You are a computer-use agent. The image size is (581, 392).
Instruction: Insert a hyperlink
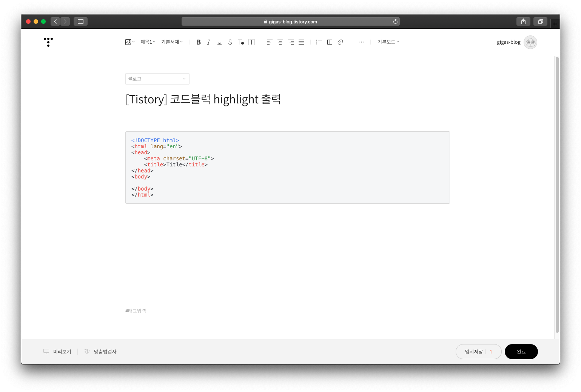340,42
